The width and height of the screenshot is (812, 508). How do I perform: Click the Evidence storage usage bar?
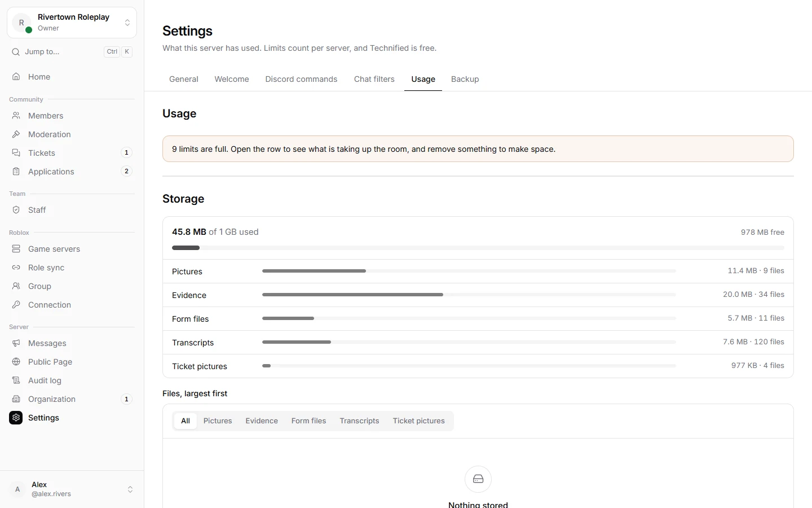(x=469, y=295)
